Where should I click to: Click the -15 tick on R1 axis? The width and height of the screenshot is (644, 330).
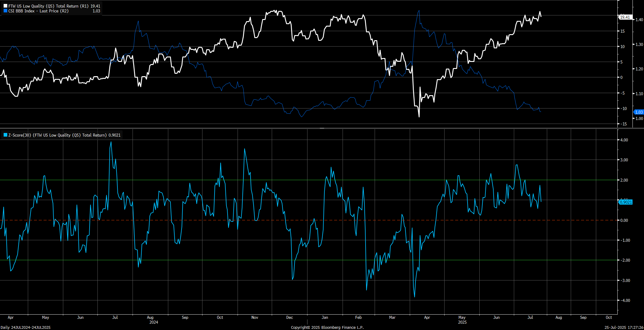pyautogui.click(x=624, y=124)
